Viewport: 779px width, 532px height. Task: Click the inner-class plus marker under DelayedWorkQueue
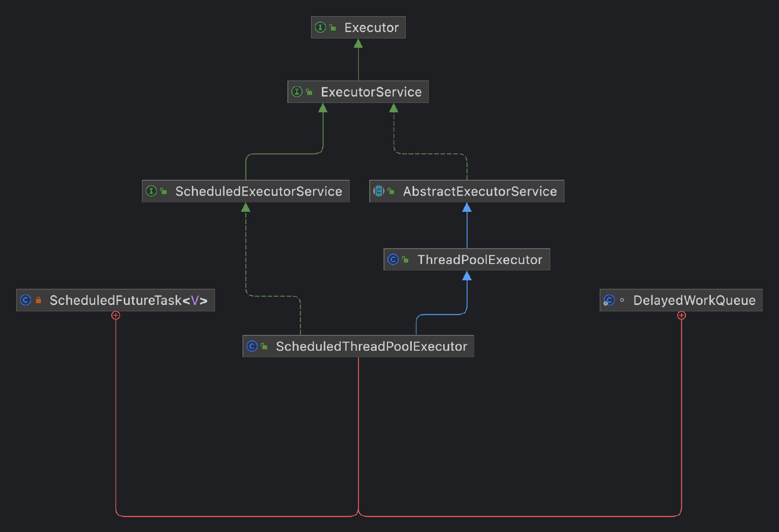(681, 315)
